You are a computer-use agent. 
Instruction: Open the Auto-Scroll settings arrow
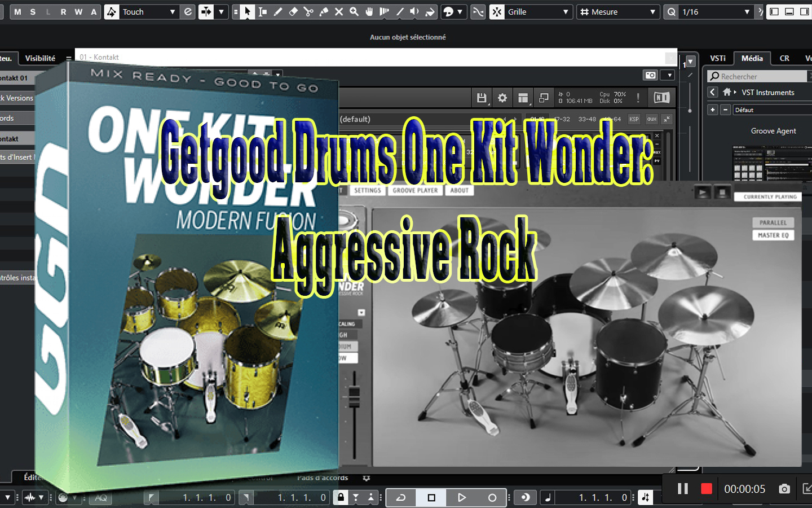tap(221, 12)
